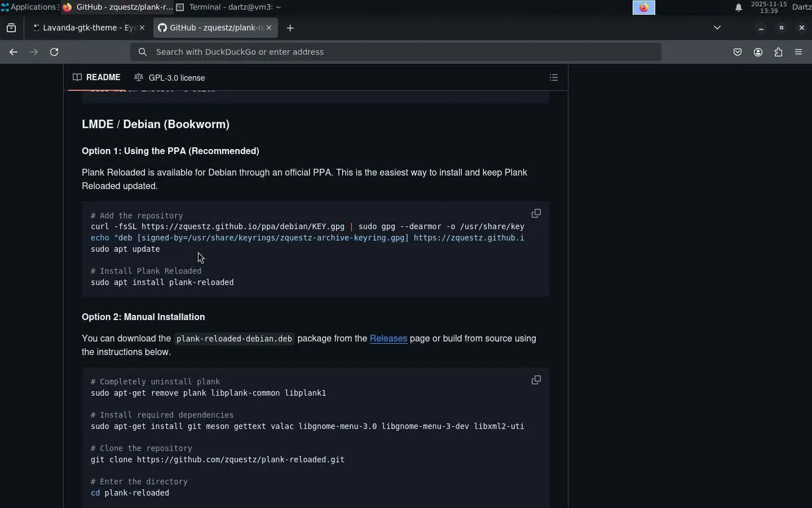Open the notifications bell

tap(739, 7)
